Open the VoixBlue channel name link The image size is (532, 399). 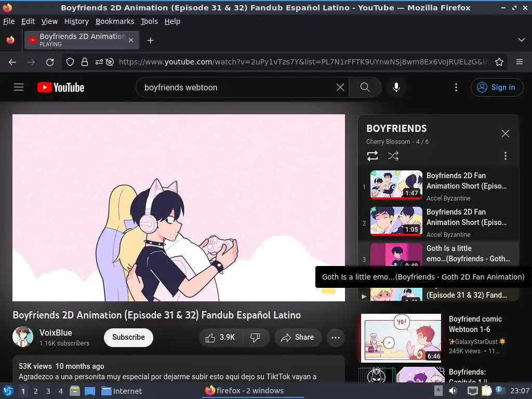[56, 332]
